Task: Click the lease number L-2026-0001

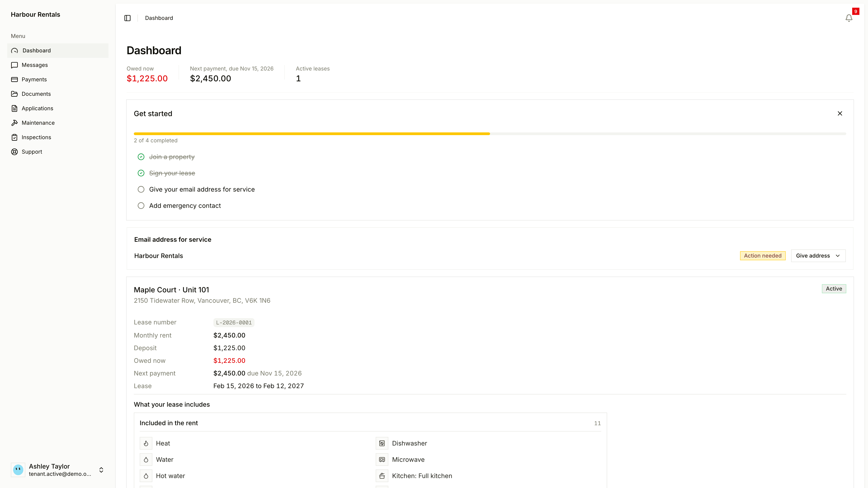Action: tap(234, 323)
